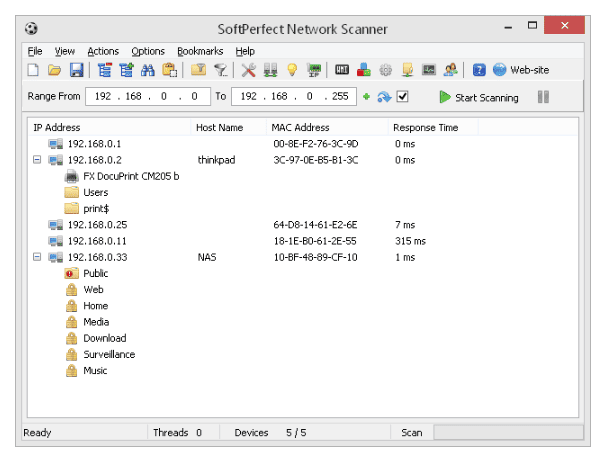Click the network servers discovery icon
This screenshot has width=607, height=461.
[x=270, y=70]
